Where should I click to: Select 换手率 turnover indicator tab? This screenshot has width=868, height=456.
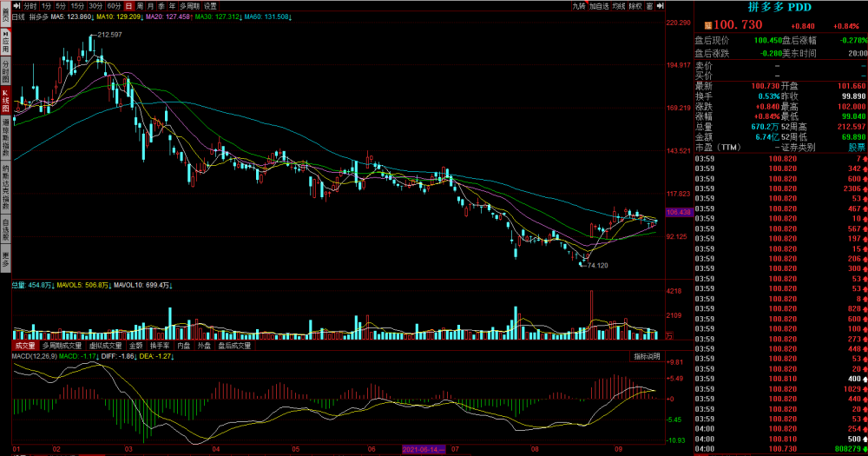(x=160, y=346)
